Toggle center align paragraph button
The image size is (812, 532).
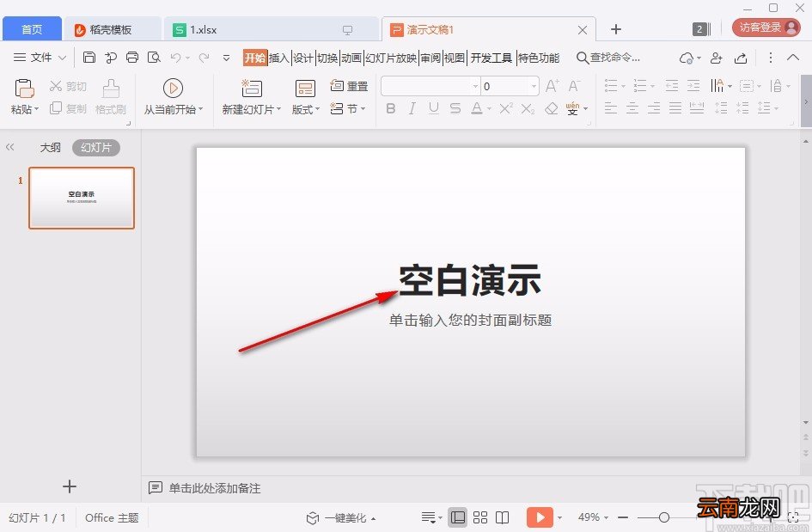[x=632, y=107]
